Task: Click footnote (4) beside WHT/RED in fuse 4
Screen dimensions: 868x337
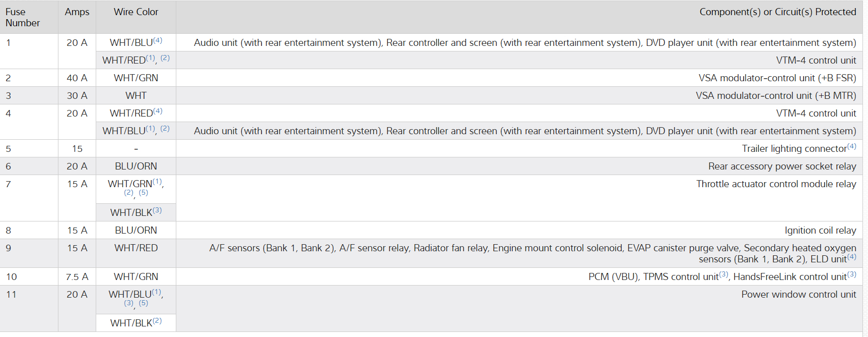Action: [158, 111]
